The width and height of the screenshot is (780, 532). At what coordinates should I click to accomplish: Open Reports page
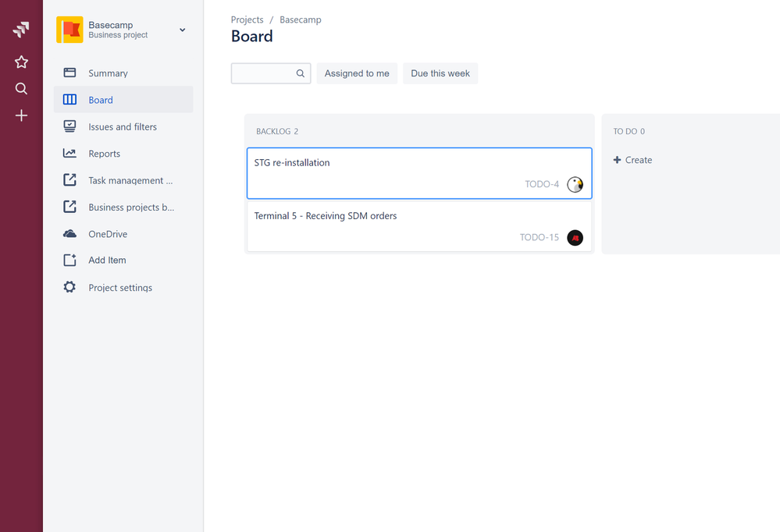[x=123, y=153]
